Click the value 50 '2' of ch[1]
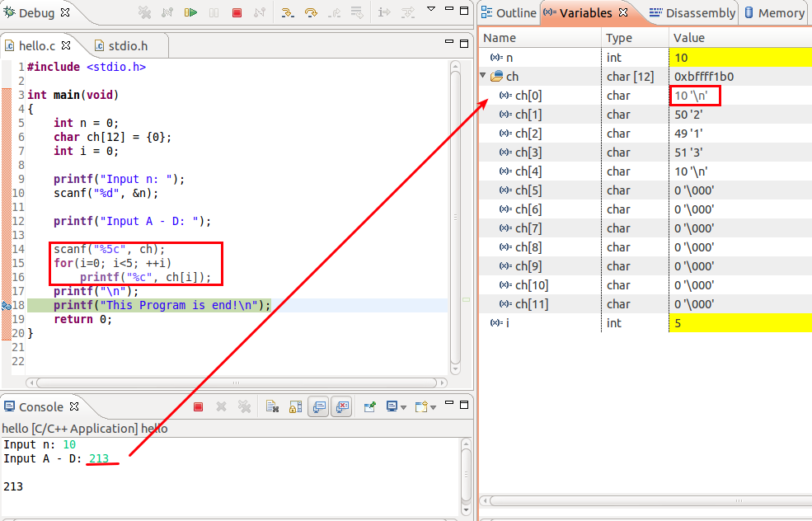 688,115
